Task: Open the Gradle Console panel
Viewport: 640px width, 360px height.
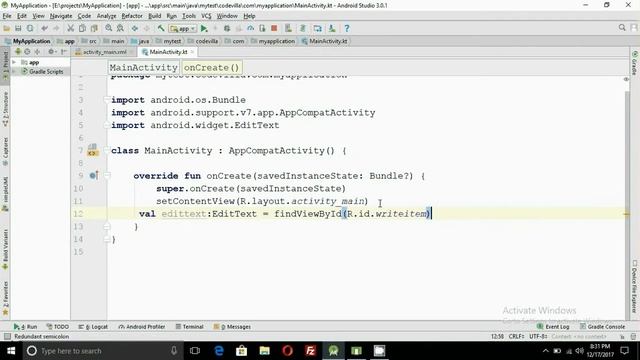Action: [x=602, y=327]
